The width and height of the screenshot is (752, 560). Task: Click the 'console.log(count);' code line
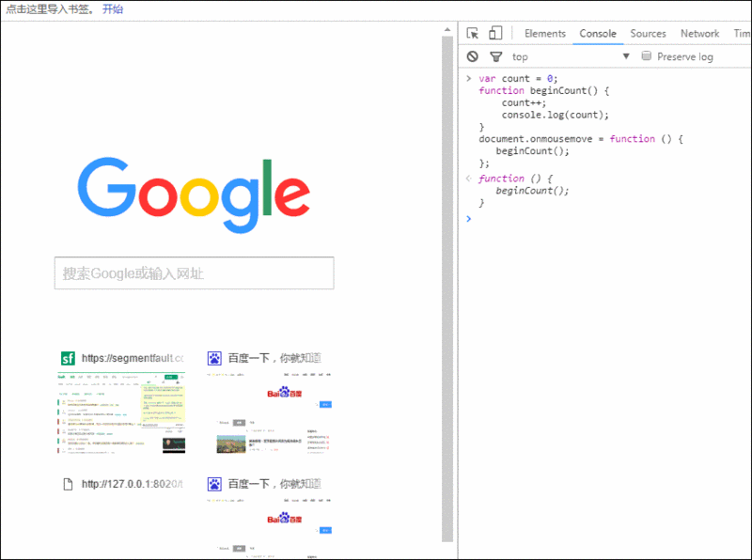click(556, 115)
